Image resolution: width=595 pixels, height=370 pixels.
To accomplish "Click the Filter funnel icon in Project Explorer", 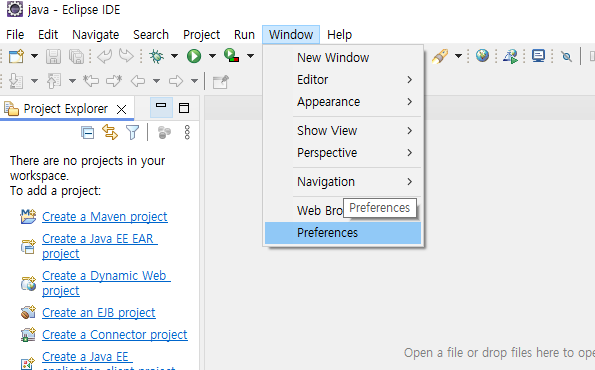I will point(132,132).
